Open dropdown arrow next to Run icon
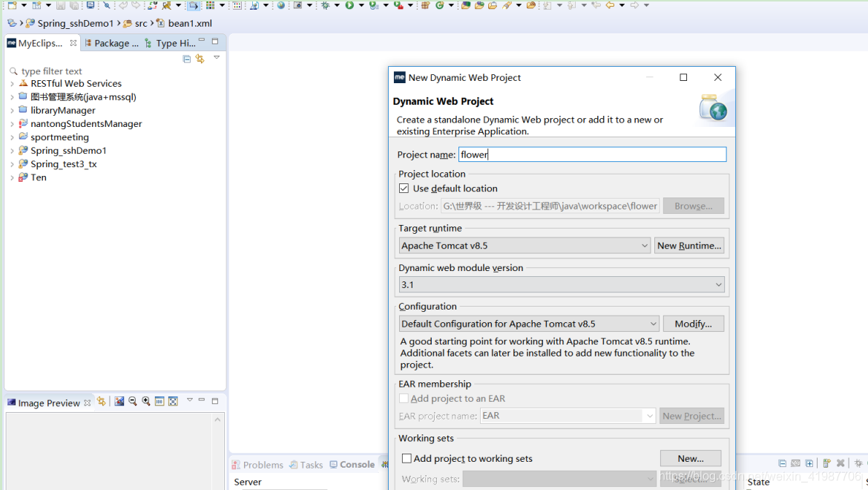The height and width of the screenshot is (490, 868). [x=361, y=5]
